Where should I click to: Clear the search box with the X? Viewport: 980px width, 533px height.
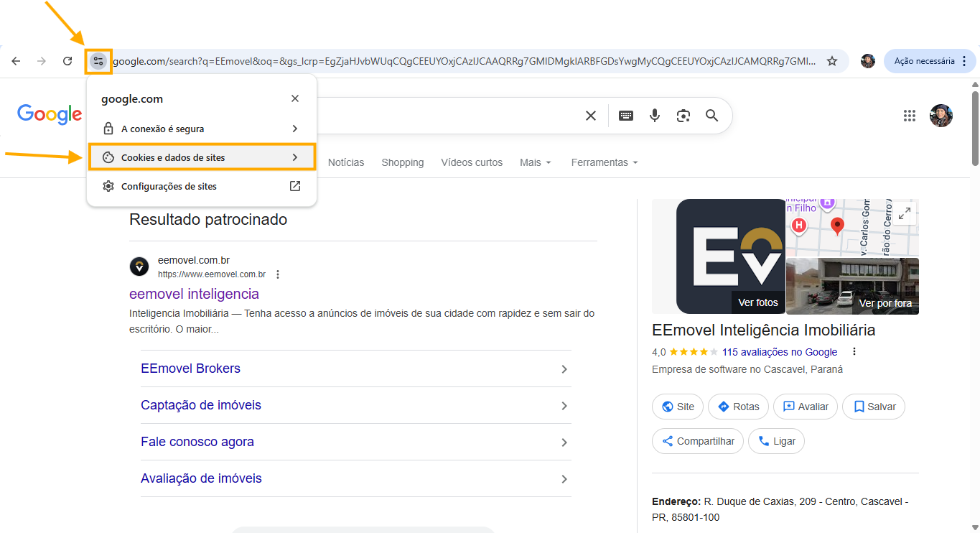tap(591, 116)
